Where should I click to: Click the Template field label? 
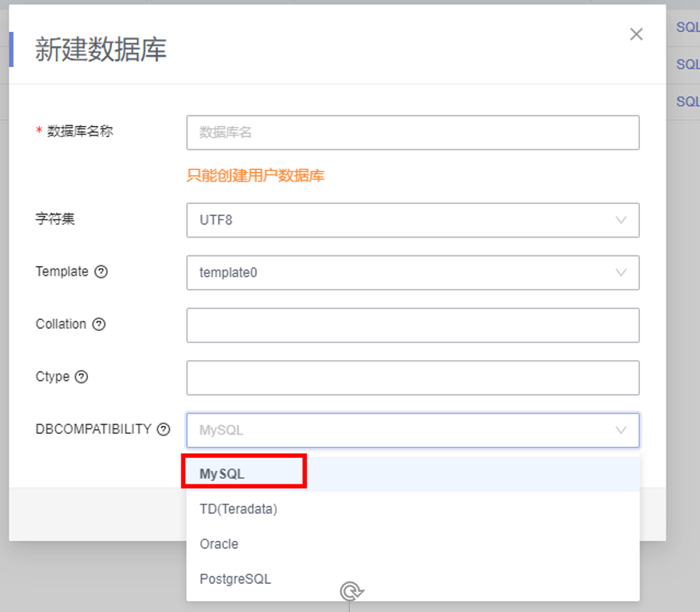point(62,272)
